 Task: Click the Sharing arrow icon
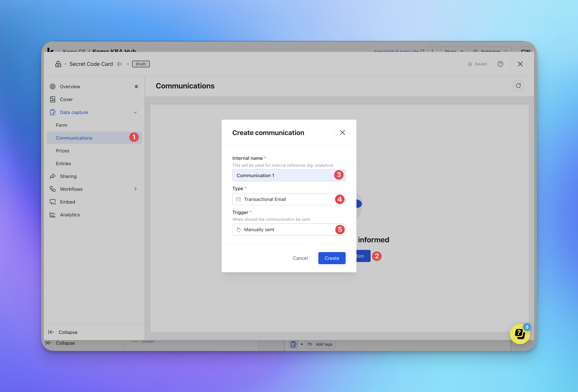tap(52, 176)
